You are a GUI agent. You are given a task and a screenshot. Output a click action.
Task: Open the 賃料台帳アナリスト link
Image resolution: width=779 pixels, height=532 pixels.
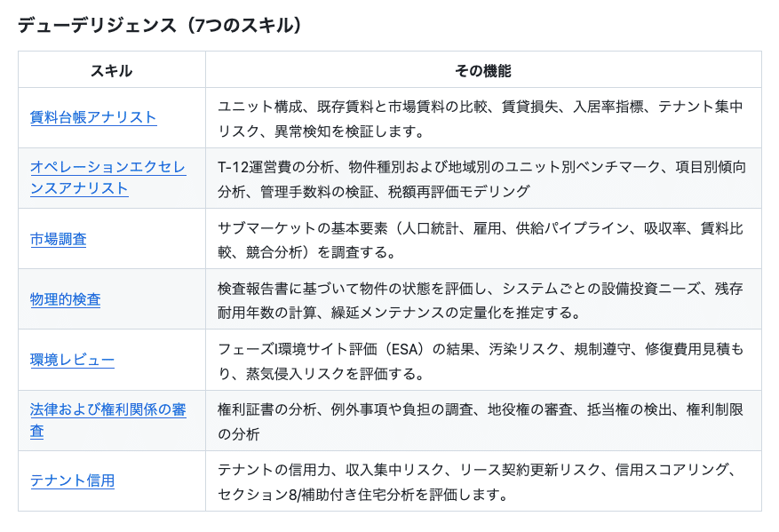[93, 117]
